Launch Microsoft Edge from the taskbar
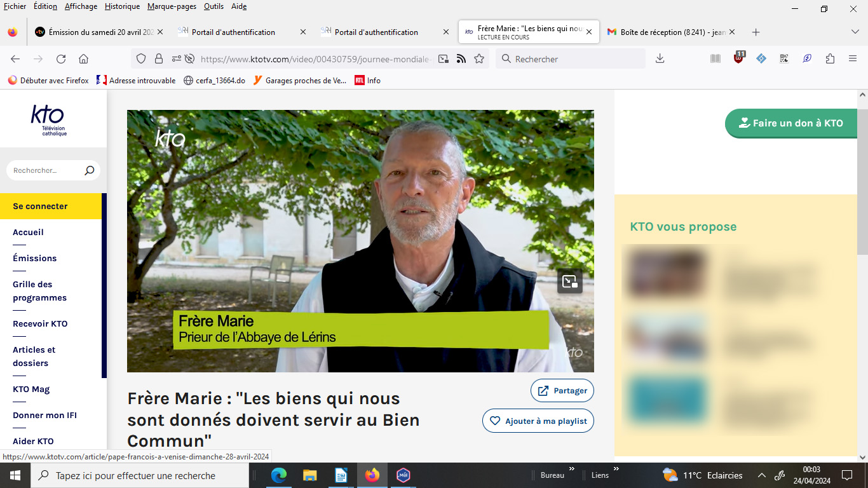The width and height of the screenshot is (868, 488). point(279,475)
